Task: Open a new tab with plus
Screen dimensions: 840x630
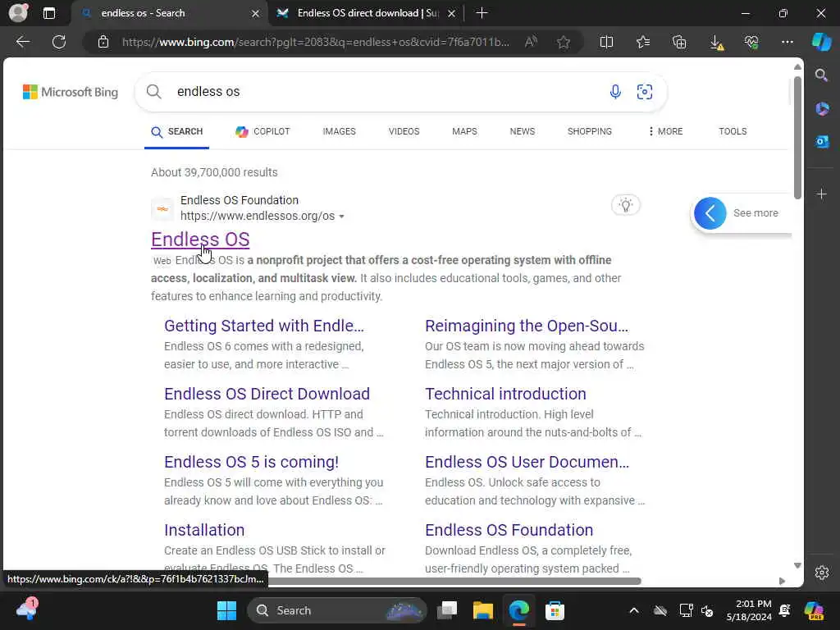Action: coord(482,13)
